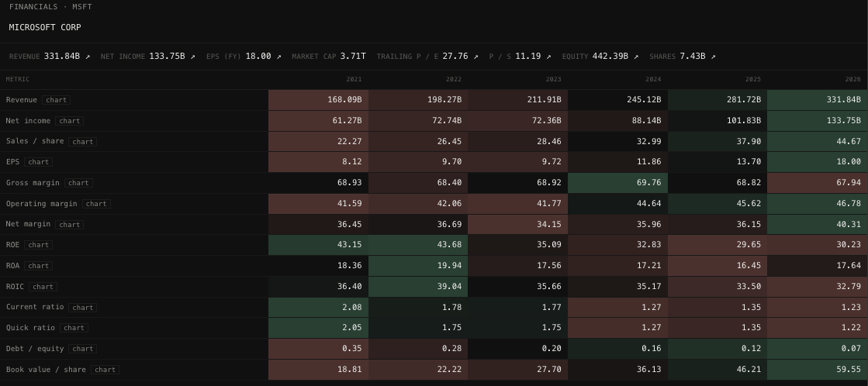Select Book value / share 2021 cell 18.81
The height and width of the screenshot is (386, 868).
coord(318,370)
